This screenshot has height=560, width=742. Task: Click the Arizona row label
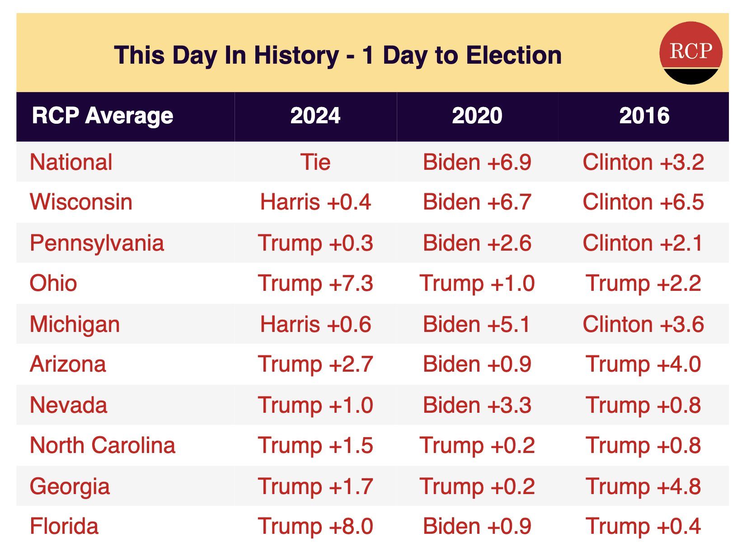[x=68, y=364]
